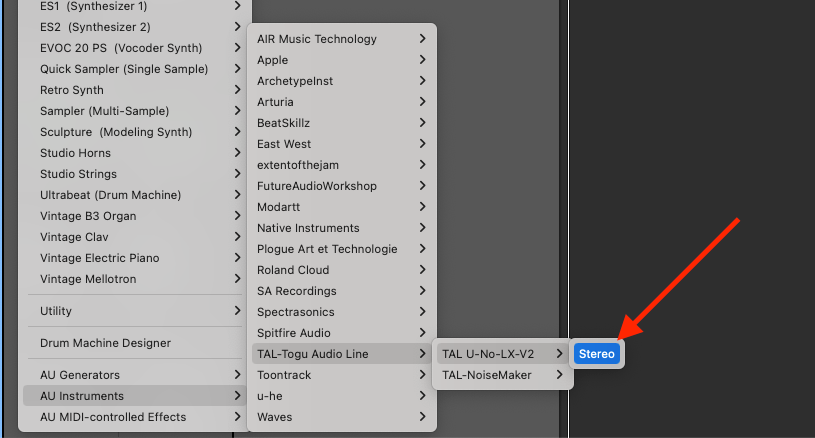
Task: Select Sampler (Multi-Sample) entry
Action: (135, 111)
